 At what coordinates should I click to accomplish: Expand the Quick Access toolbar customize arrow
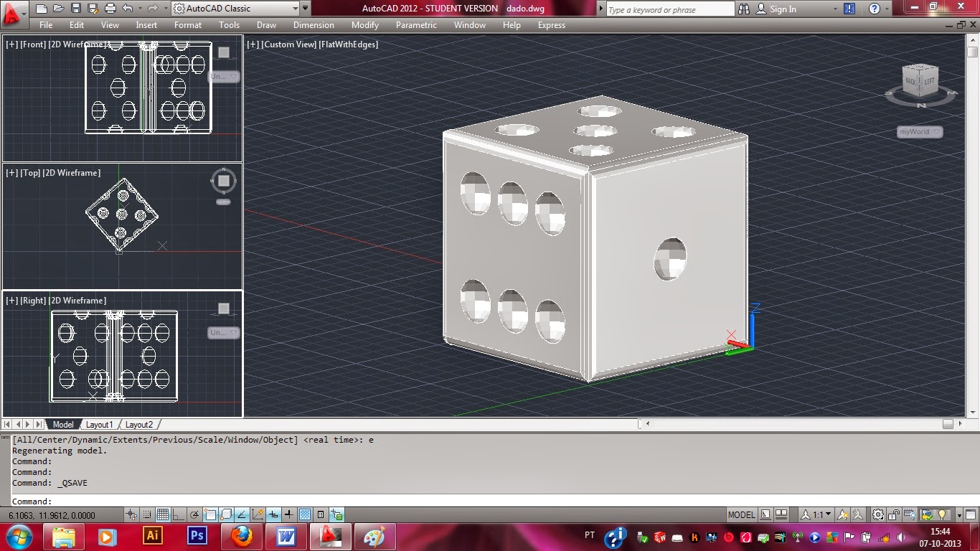click(x=306, y=9)
